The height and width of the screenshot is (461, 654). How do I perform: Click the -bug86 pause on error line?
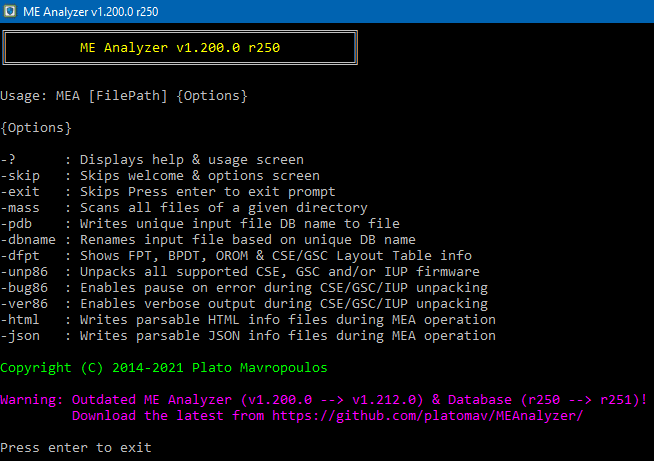pyautogui.click(x=244, y=288)
